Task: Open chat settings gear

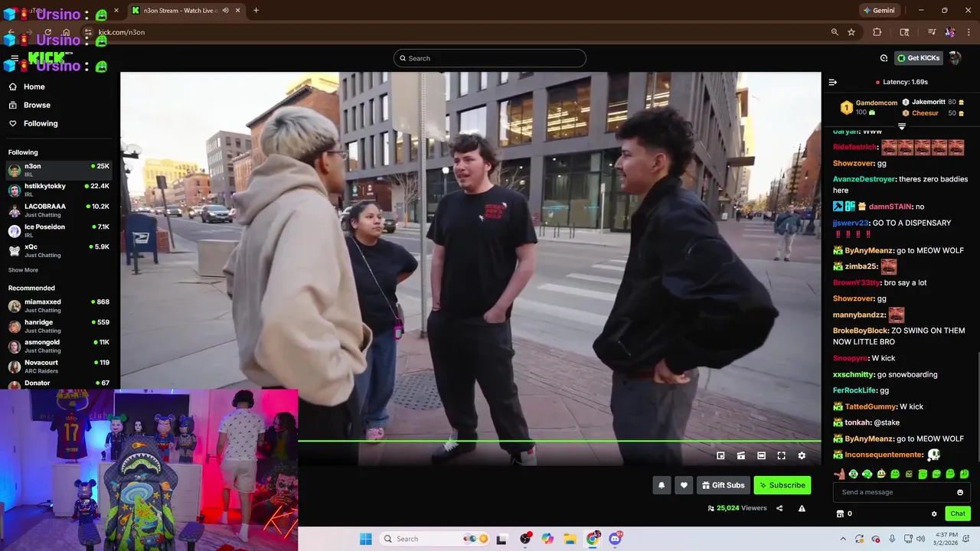Action: (x=934, y=514)
